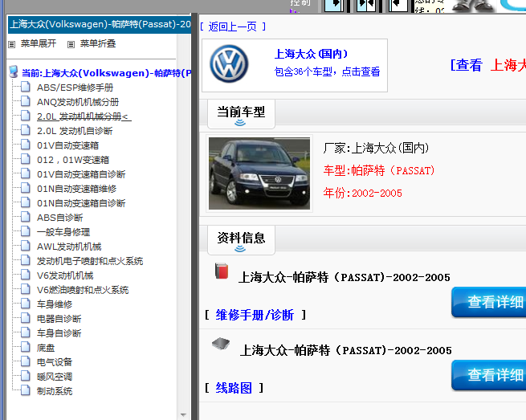Click document icon beside 制动系统

click(26, 389)
